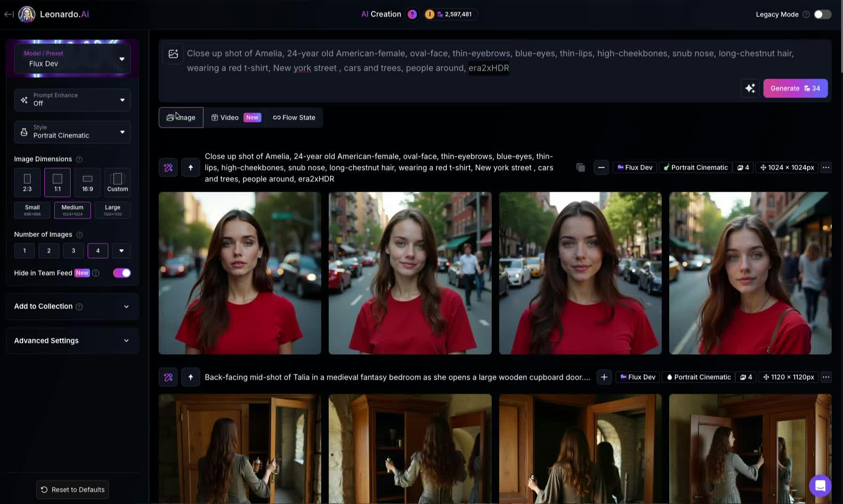The height and width of the screenshot is (504, 843).
Task: Click the reuse prompt up-arrow on Amelia generation
Action: pos(191,168)
